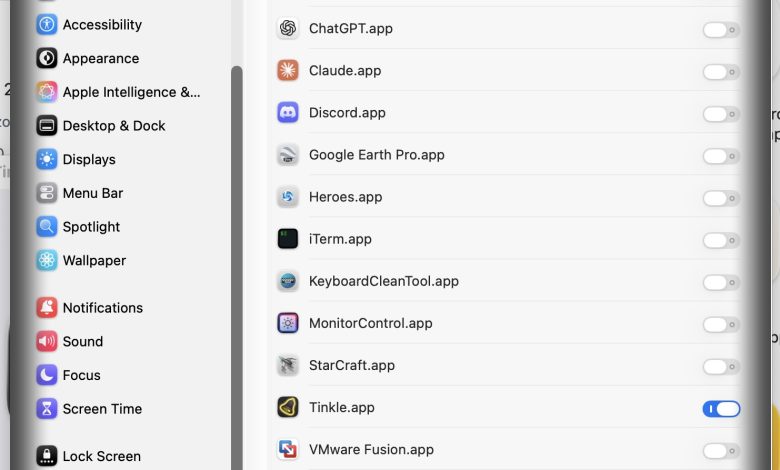Enable the iTerm.app toggle
Screen dimensions: 780x470
[x=721, y=241]
